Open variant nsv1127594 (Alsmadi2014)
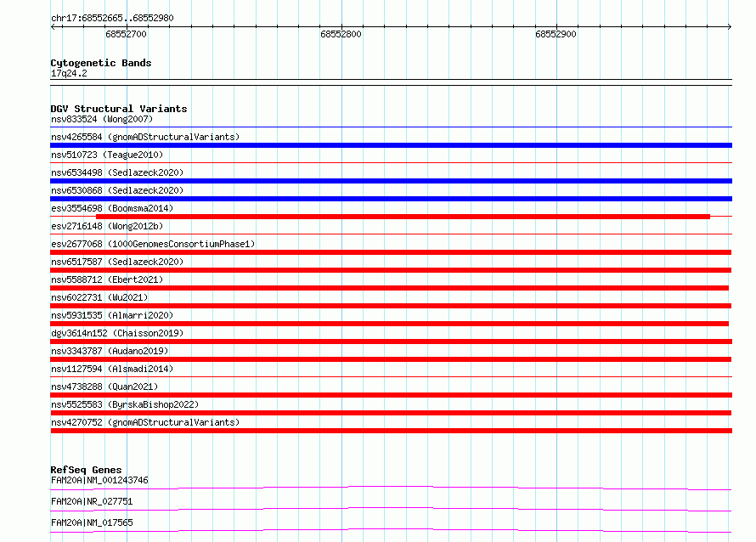The image size is (756, 542). coord(112,369)
